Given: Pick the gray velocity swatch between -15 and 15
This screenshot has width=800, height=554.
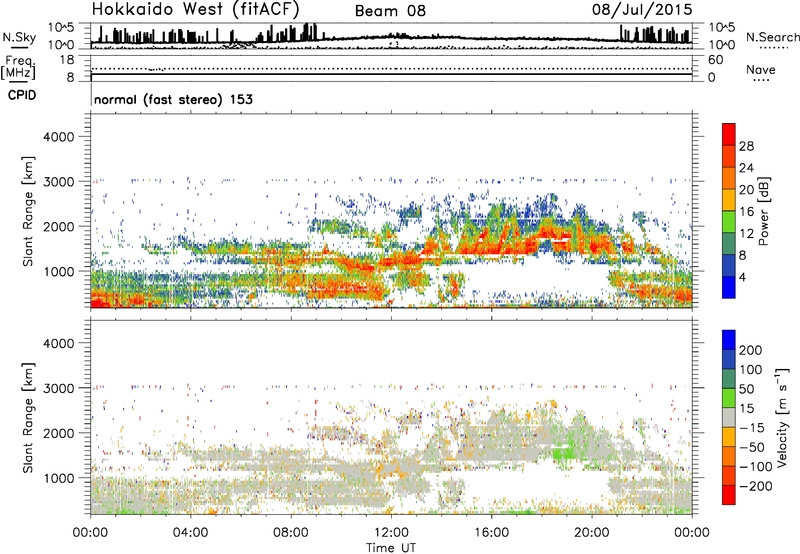Looking at the screenshot, I should [729, 417].
